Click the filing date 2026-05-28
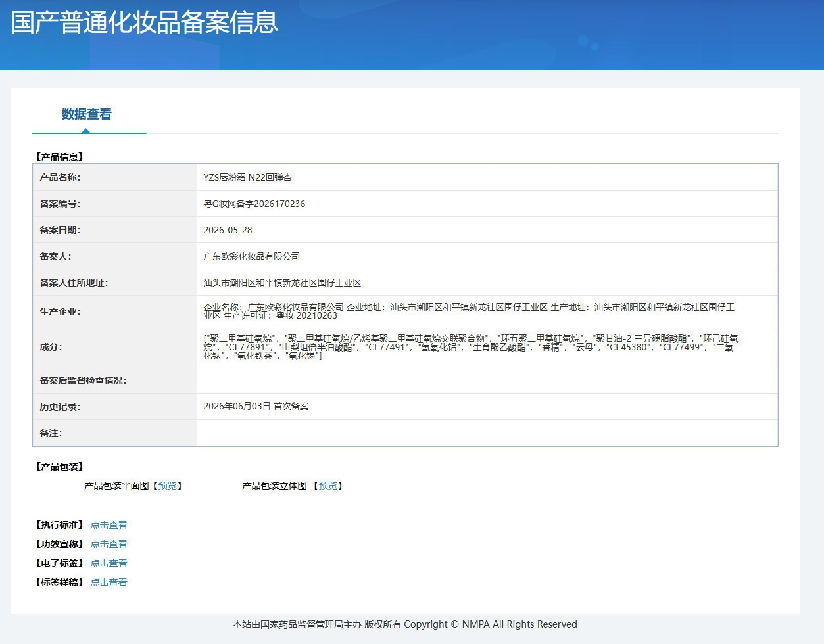 (x=228, y=230)
